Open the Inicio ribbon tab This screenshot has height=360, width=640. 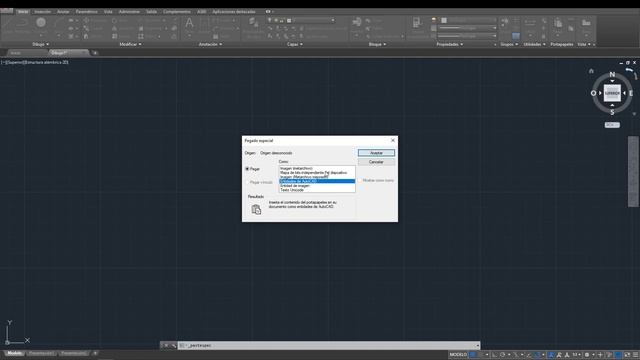[x=23, y=12]
